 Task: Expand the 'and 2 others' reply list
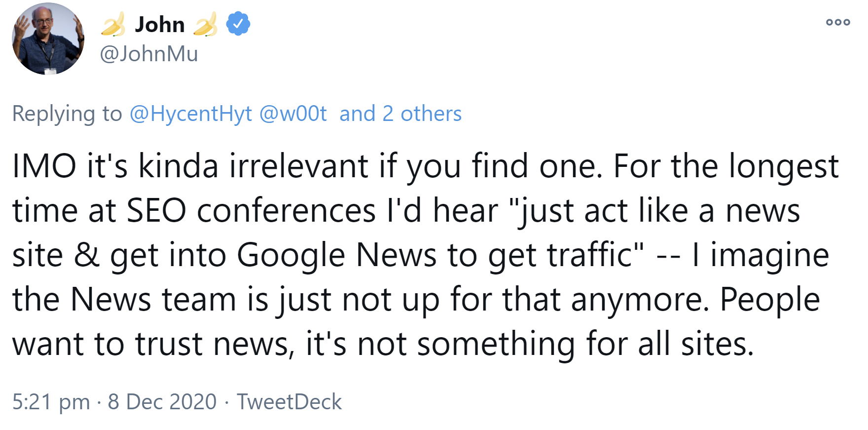(x=400, y=113)
